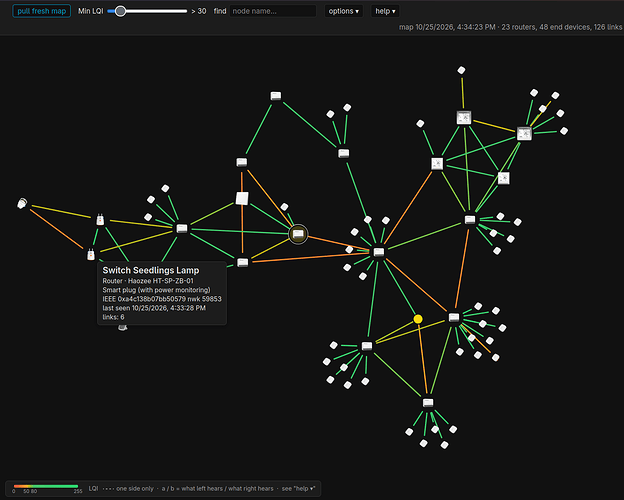Screen dimensions: 624x500
Task: Click the 'Switch Seedlings Lamp' tooltip title
Action: tap(151, 270)
